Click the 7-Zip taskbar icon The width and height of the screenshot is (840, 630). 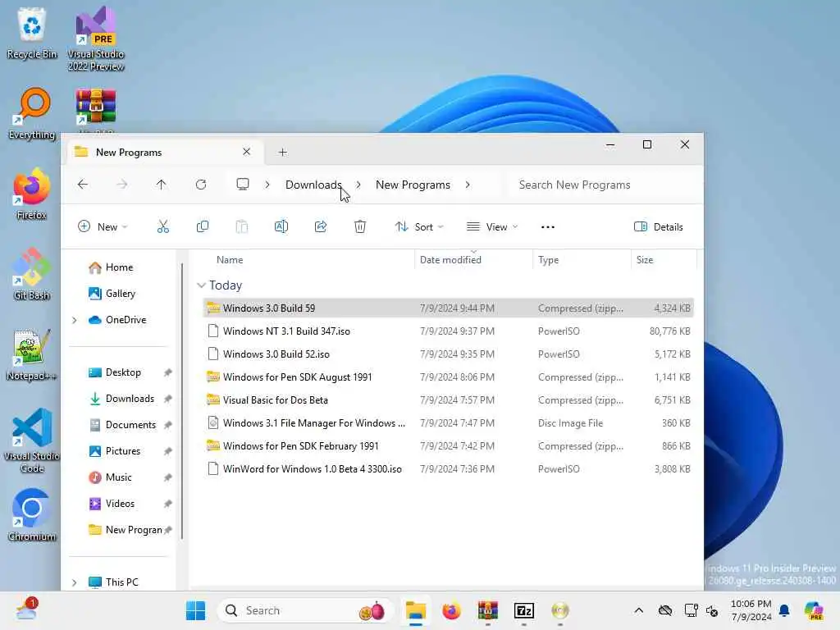524,610
